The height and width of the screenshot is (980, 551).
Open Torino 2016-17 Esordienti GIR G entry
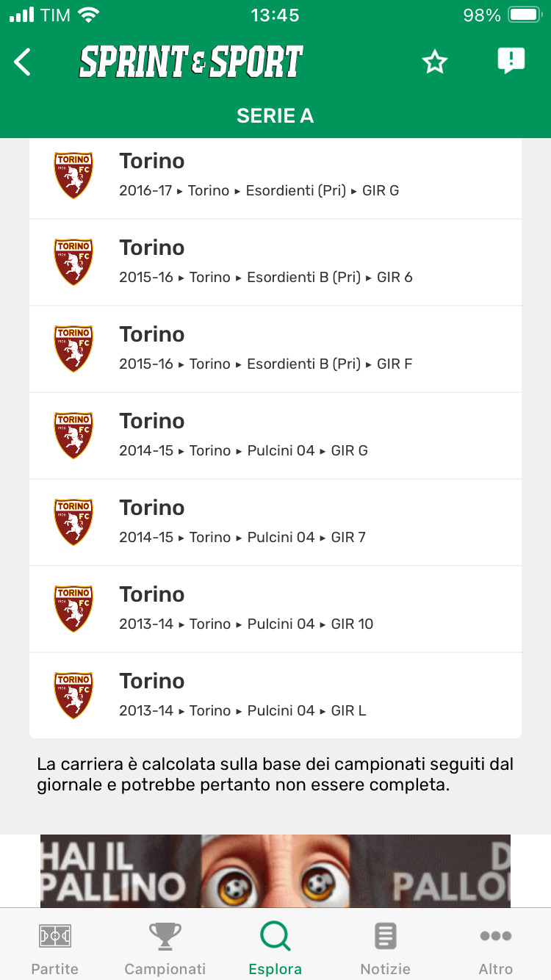click(275, 176)
